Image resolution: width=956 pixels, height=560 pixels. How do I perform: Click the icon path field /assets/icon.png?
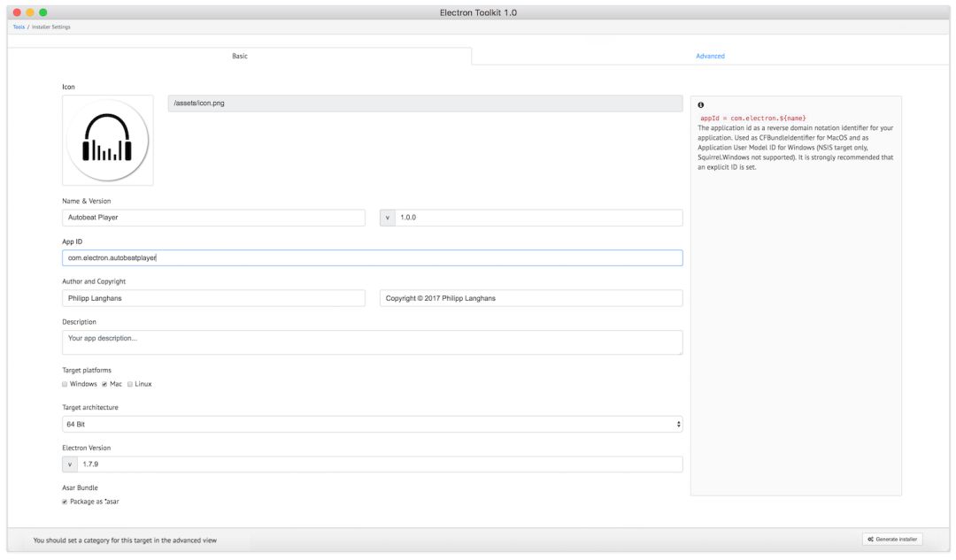coord(425,104)
